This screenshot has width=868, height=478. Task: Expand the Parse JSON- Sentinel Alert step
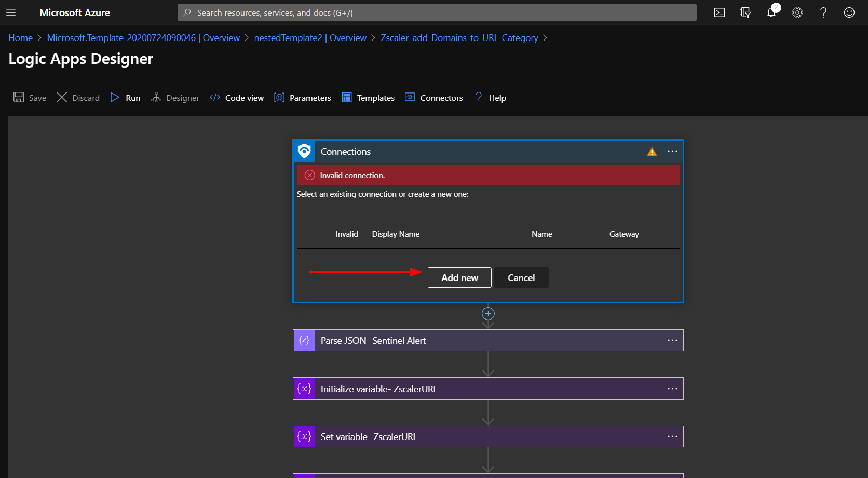488,340
